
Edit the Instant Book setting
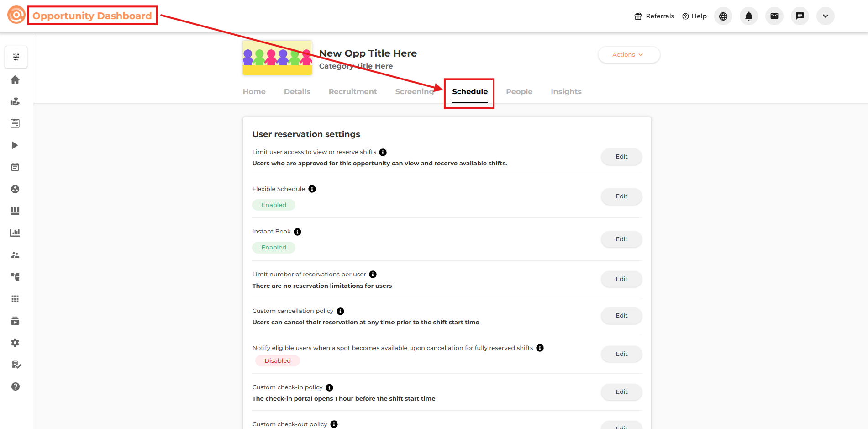(621, 239)
